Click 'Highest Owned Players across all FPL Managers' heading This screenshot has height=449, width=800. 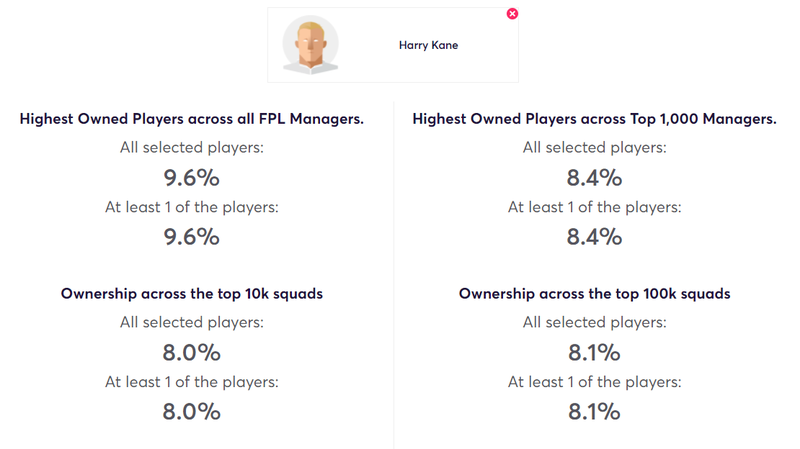click(192, 119)
